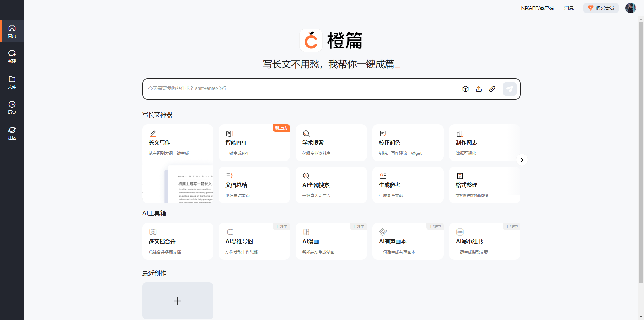The image size is (644, 320).
Task: Click the AI漫画 icon
Action: tap(306, 232)
